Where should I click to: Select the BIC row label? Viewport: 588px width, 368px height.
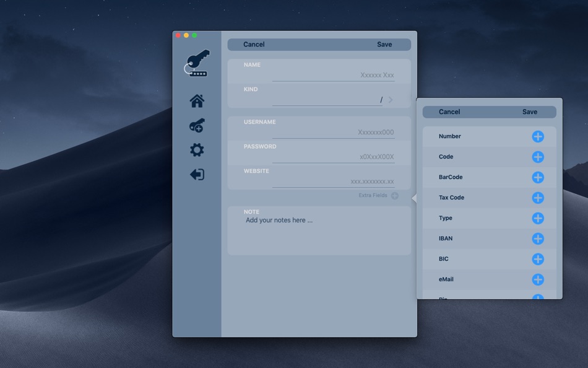coord(443,259)
